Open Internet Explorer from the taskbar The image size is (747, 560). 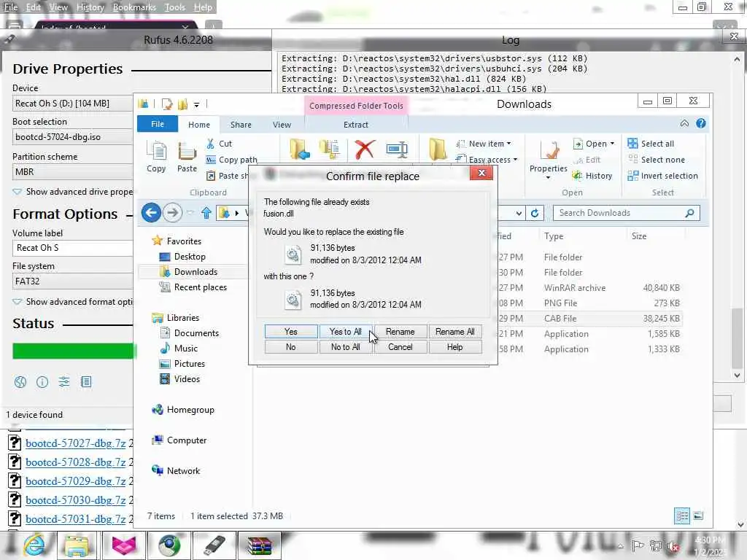pos(34,545)
